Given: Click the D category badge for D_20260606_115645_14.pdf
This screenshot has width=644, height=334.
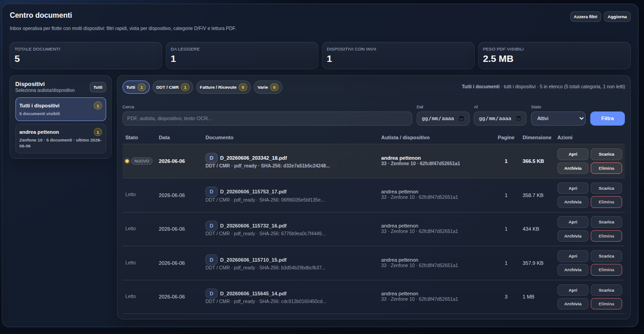Looking at the screenshot, I should [211, 294].
